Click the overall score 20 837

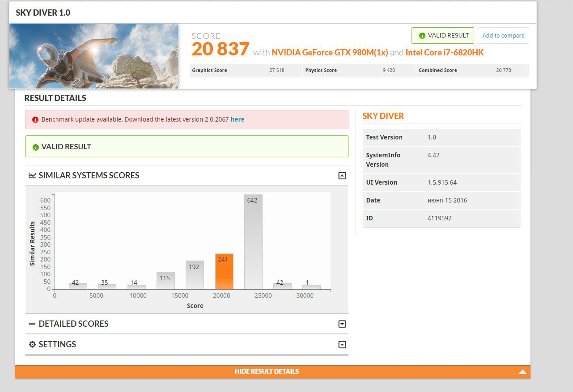(221, 49)
